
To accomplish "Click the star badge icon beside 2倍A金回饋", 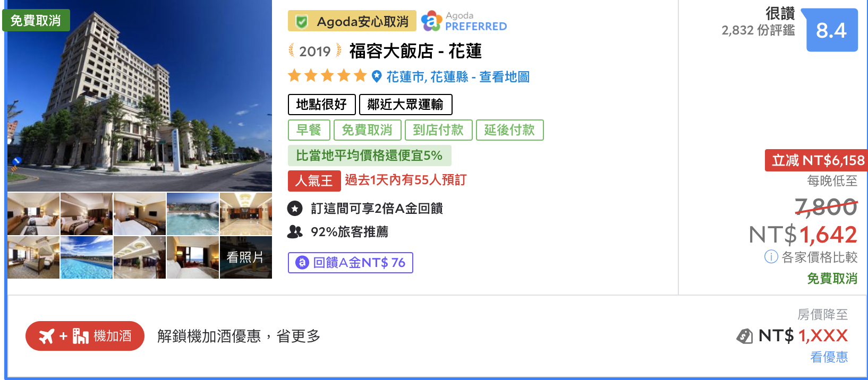I will pos(295,209).
